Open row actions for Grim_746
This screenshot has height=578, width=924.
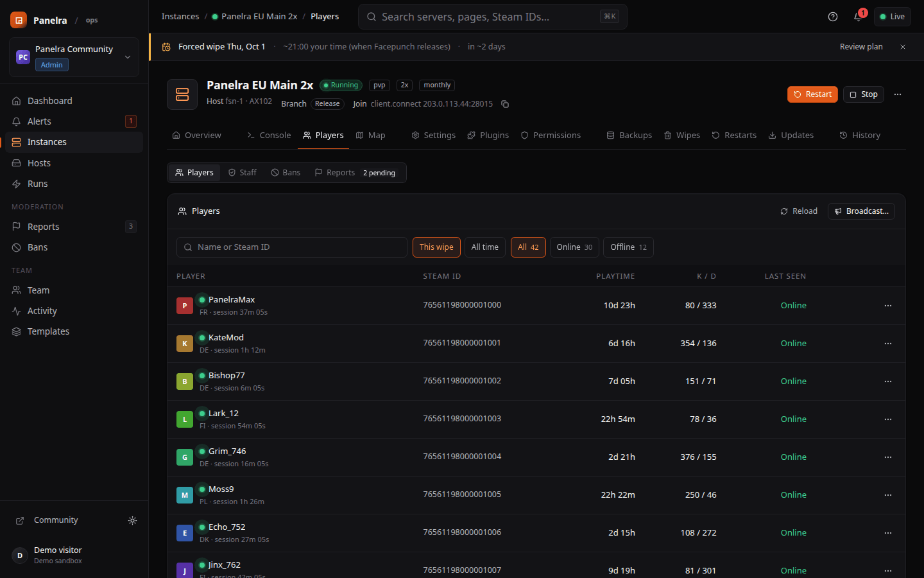(x=888, y=457)
